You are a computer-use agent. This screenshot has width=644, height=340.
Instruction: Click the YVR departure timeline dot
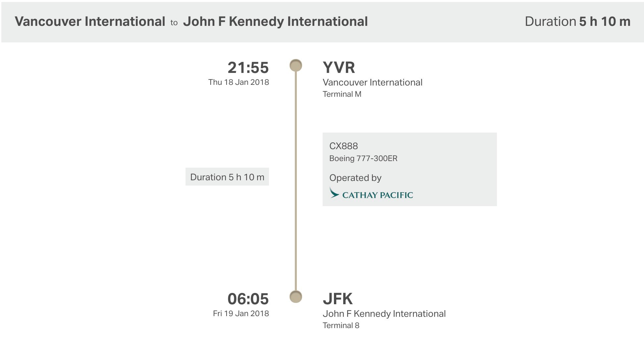[296, 65]
